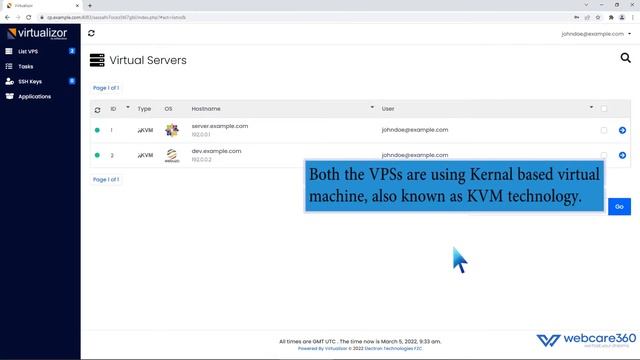This screenshot has height=360, width=640.
Task: Check the server.example.com row checkbox
Action: [x=604, y=130]
